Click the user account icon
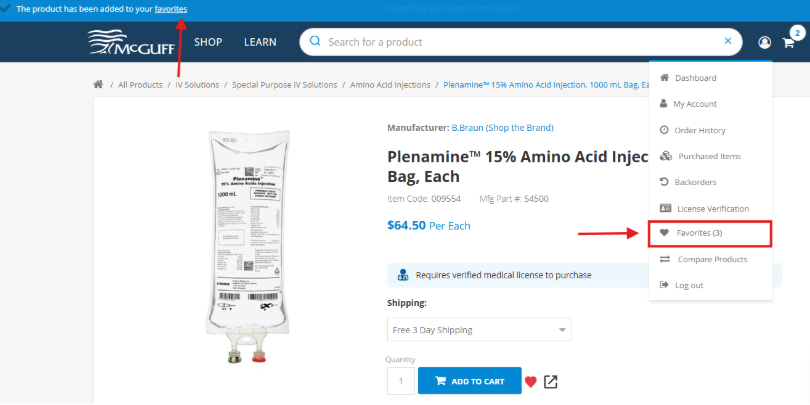 coord(765,42)
